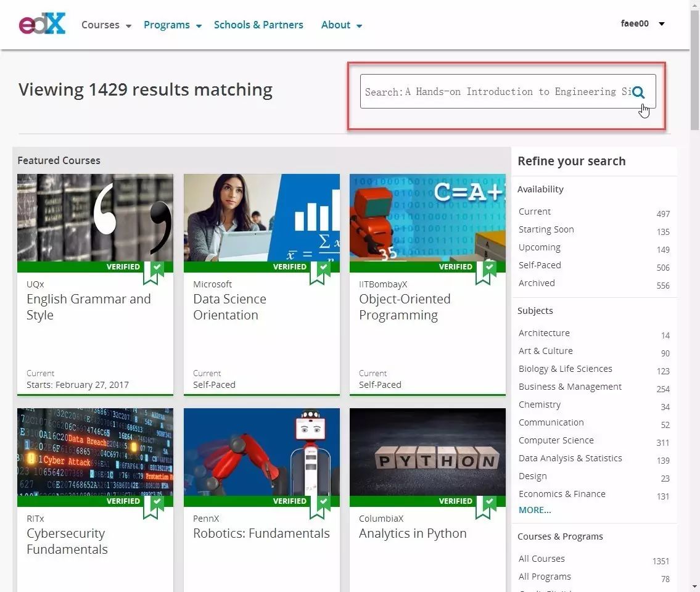Click the magnifying glass search icon
The width and height of the screenshot is (700, 592).
[x=638, y=92]
